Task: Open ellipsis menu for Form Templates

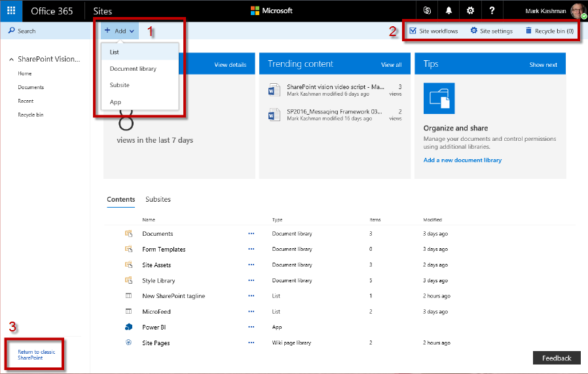Action: tap(251, 249)
